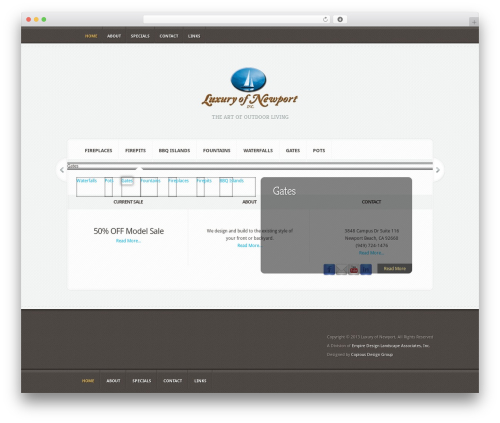Focus the browser address bar
500x423 pixels.
point(237,19)
